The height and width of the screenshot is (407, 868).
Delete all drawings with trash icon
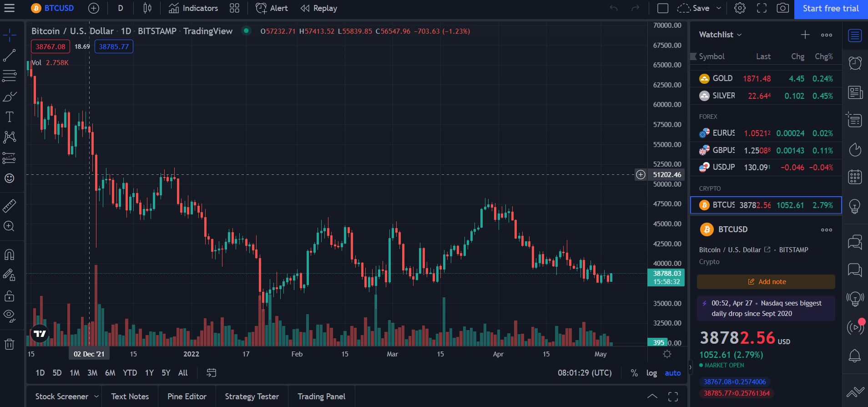point(10,344)
